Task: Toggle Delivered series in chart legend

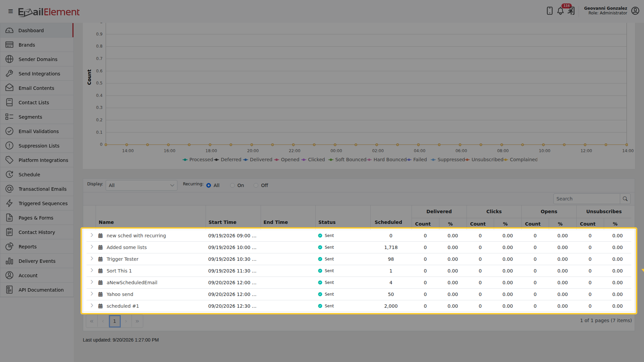Action: coord(258,160)
